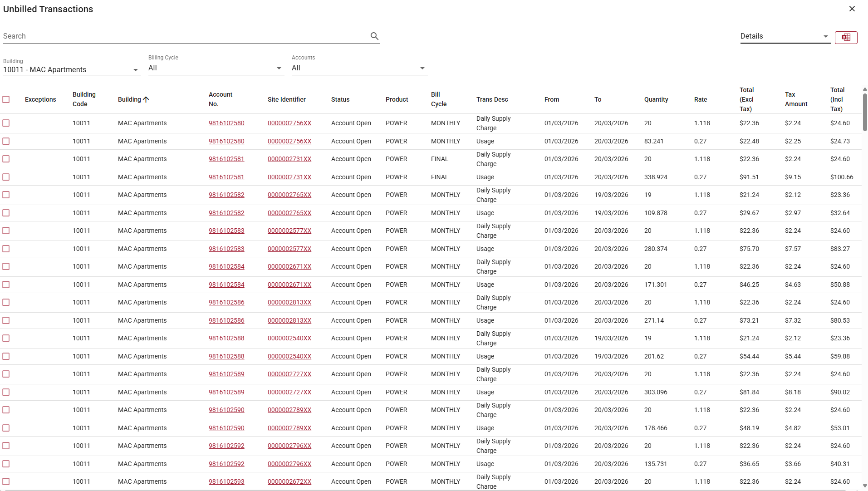
Task: Sort by the Tax Amount column header
Action: (796, 99)
